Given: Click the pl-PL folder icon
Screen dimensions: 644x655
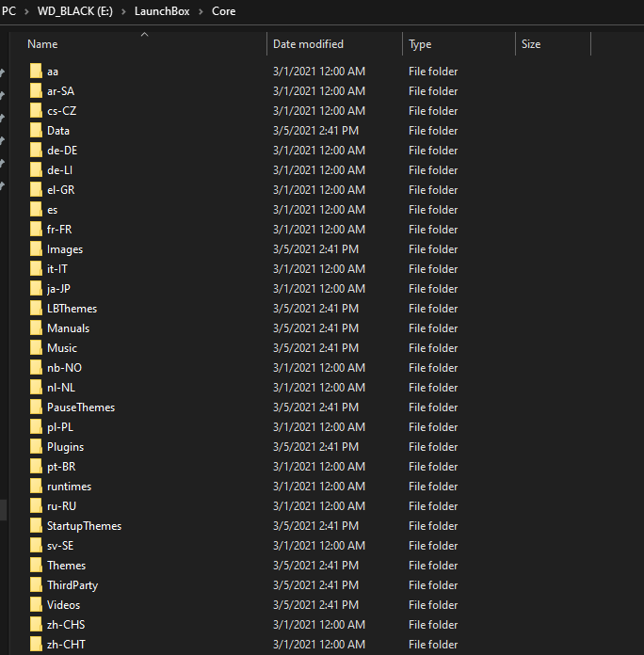Looking at the screenshot, I should point(36,426).
